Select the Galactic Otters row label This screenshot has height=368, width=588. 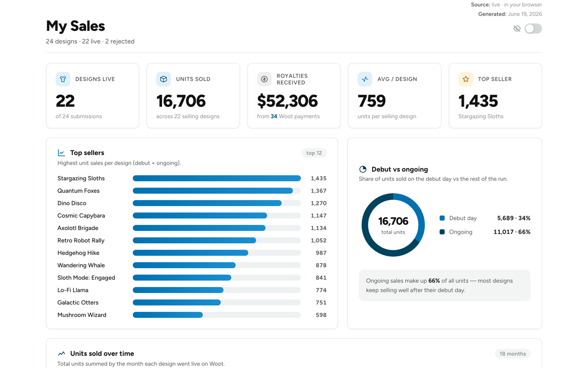(x=78, y=303)
